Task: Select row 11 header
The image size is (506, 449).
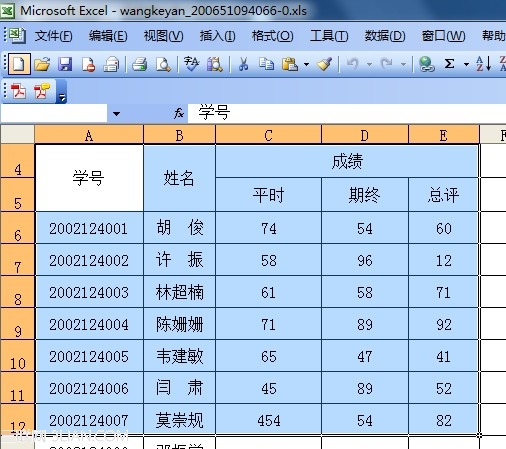Action: coord(17,388)
